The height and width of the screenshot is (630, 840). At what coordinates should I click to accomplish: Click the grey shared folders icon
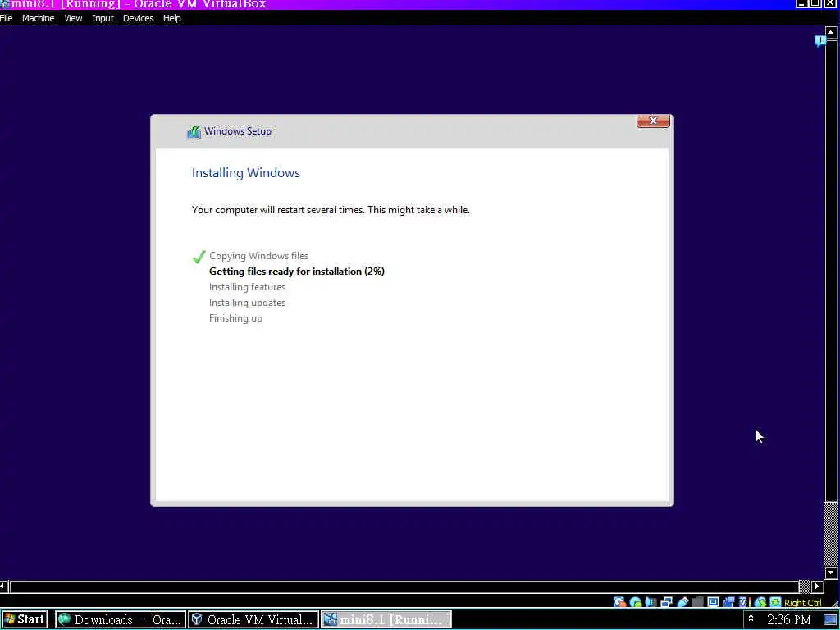pyautogui.click(x=697, y=602)
